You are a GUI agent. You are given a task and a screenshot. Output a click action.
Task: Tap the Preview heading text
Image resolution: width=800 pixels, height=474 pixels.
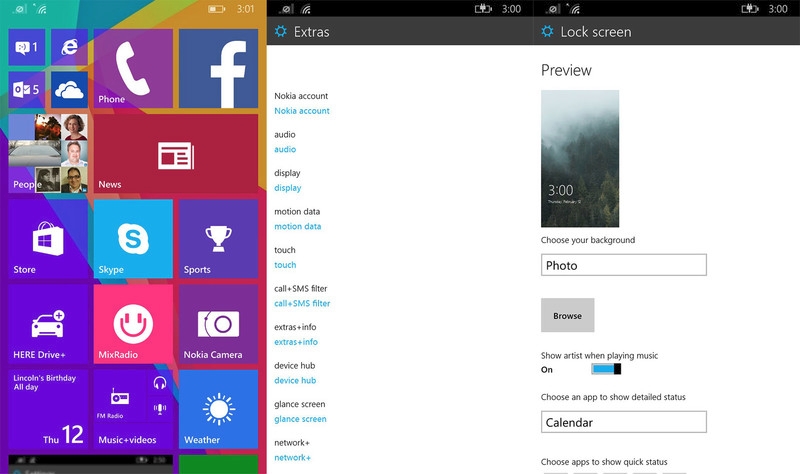[566, 70]
